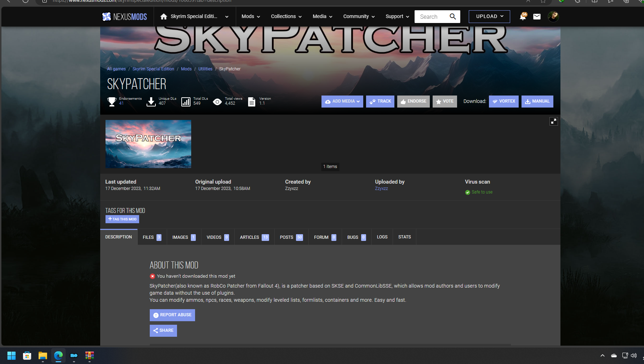Click the volume tray icon
644x364 pixels.
(634, 356)
